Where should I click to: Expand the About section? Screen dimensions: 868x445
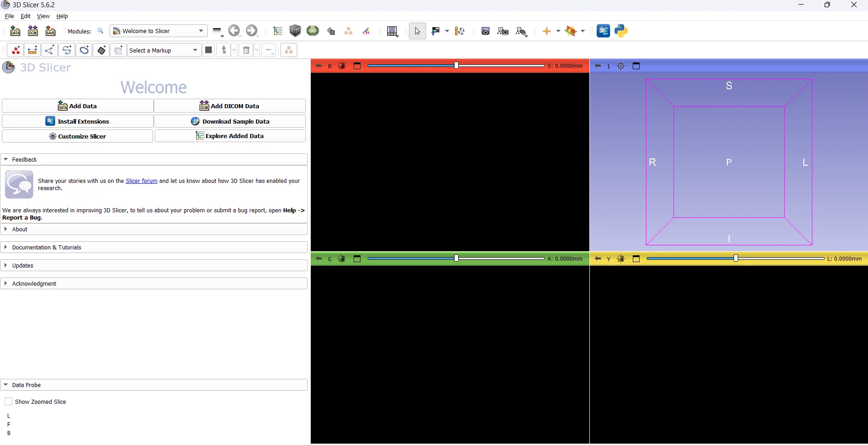(x=154, y=229)
